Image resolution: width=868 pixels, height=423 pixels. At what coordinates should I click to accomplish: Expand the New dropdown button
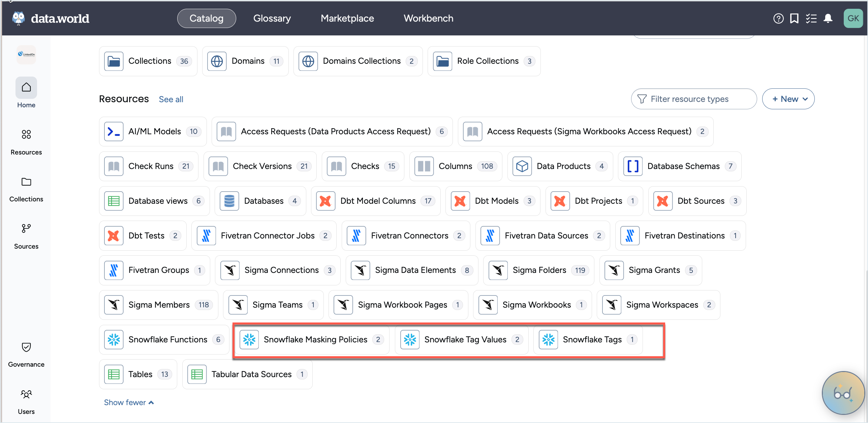tap(788, 99)
